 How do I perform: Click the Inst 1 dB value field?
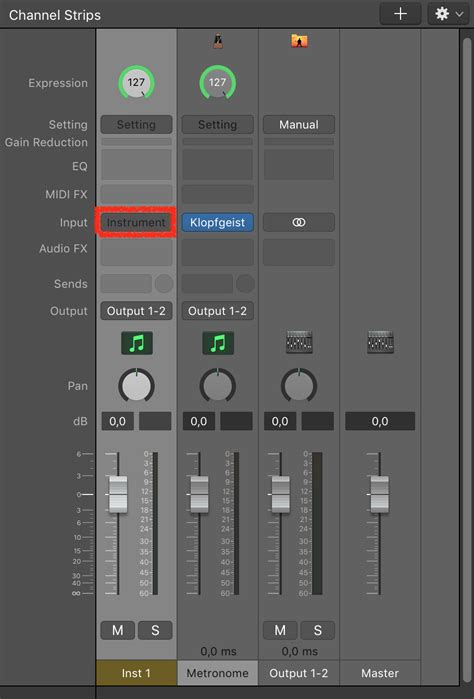coord(118,421)
